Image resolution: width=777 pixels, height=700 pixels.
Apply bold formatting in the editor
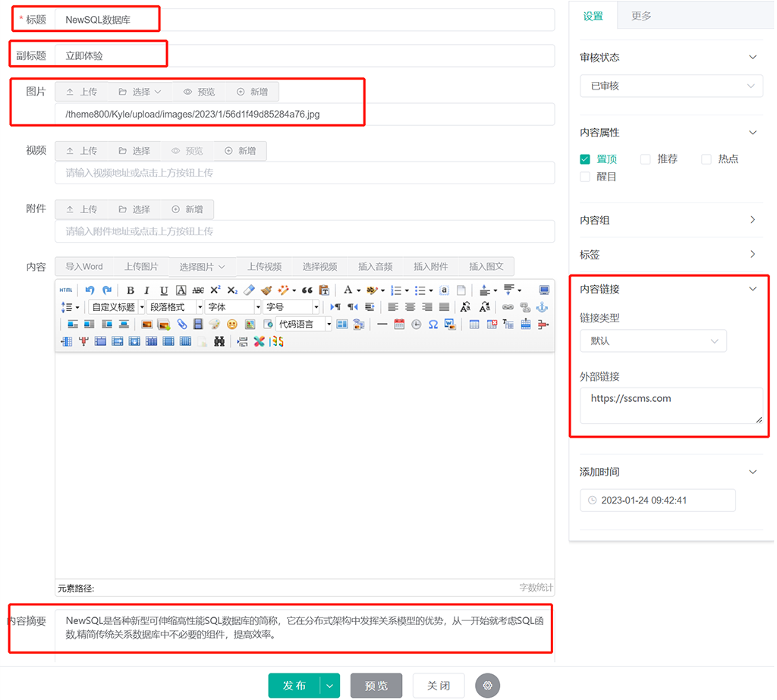(x=131, y=290)
